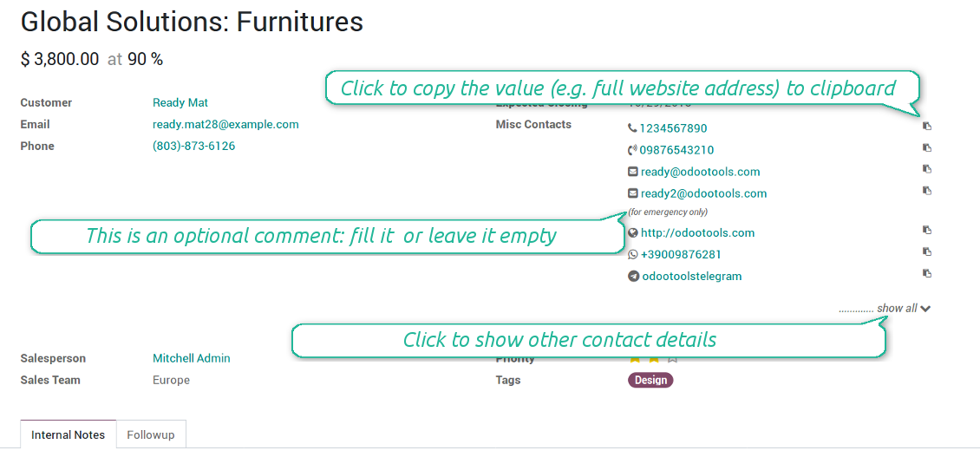The image size is (980, 470).
Task: Copy WhatsApp number +39009876281 to clipboard
Action: pos(927,252)
